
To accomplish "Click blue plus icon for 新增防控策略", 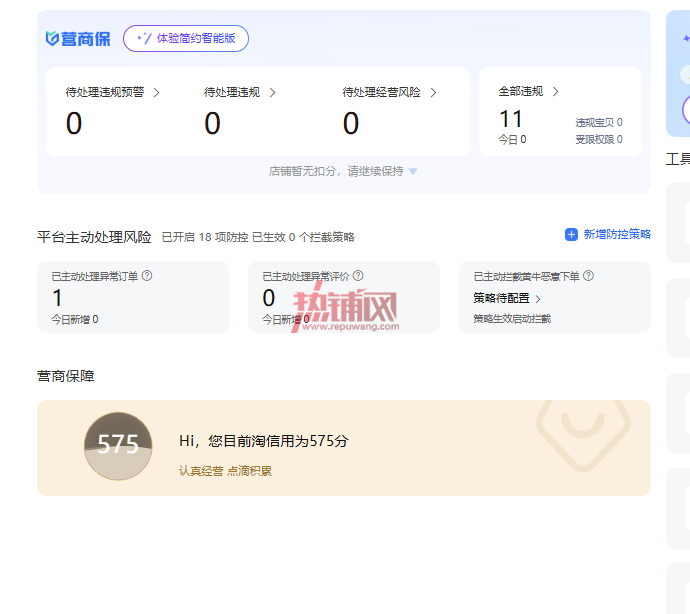I will 571,235.
